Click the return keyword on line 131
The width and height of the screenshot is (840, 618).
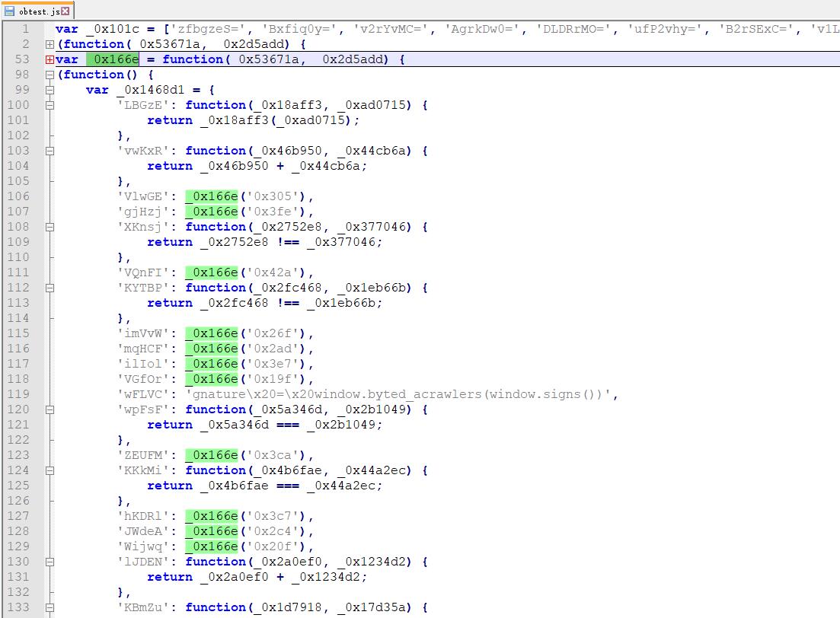coord(170,577)
